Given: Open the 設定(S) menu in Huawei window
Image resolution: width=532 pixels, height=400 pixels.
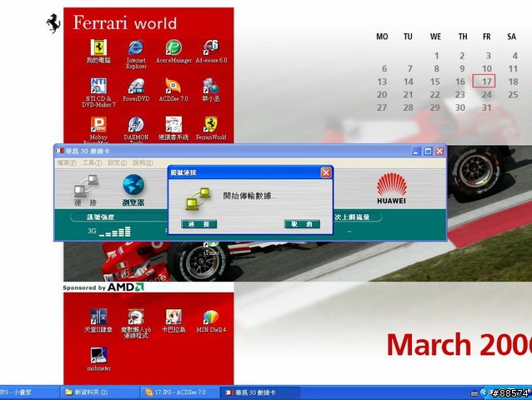Looking at the screenshot, I should click(x=117, y=163).
